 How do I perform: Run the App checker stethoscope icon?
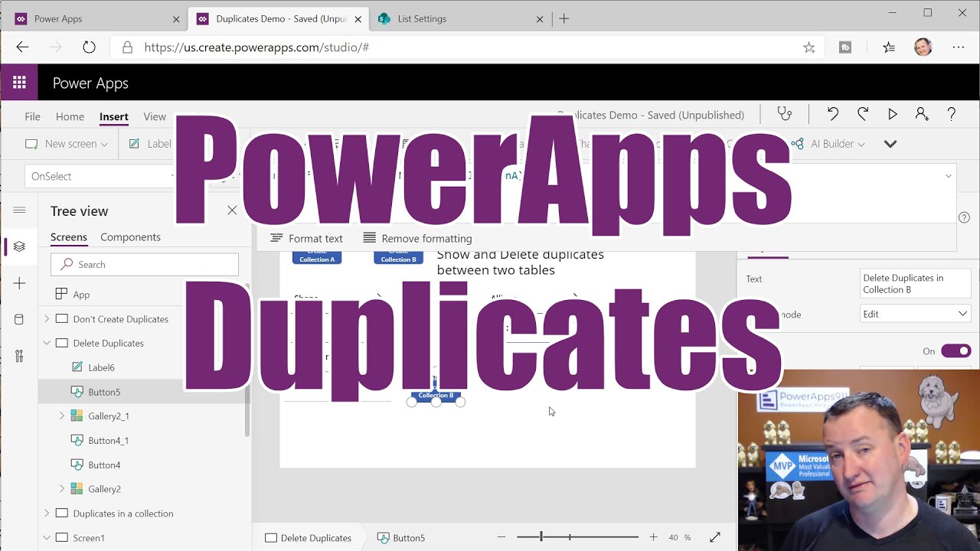[784, 114]
